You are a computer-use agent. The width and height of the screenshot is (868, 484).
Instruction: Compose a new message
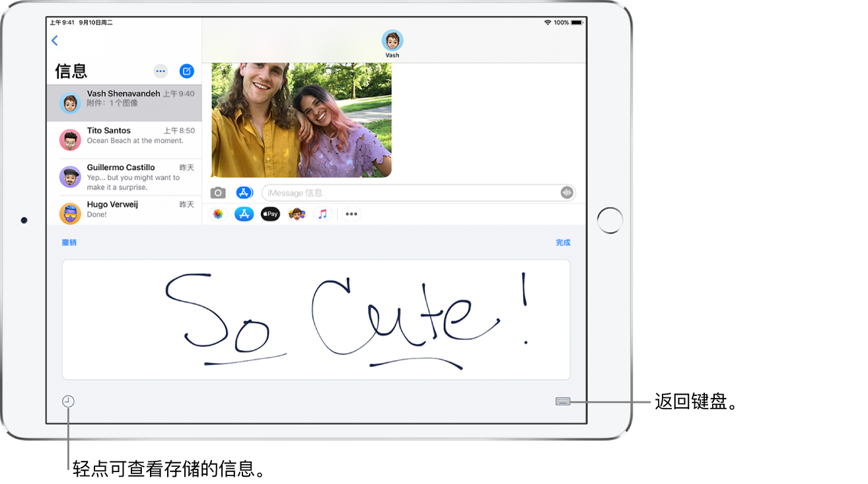pos(187,71)
